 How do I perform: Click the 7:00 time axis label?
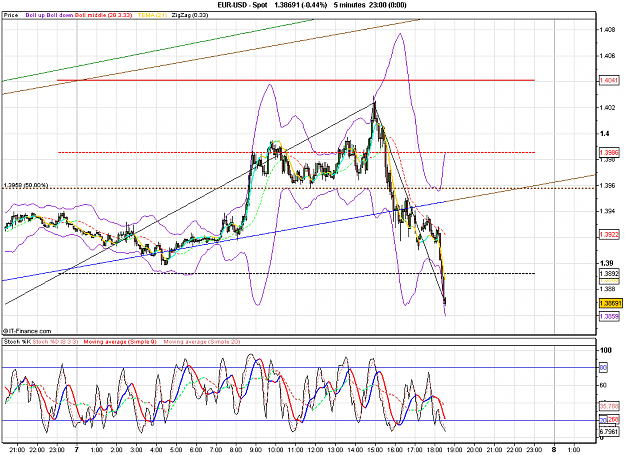(x=216, y=450)
